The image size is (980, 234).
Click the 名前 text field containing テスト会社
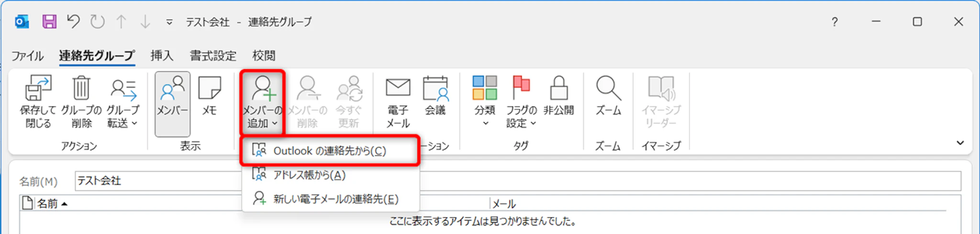tap(158, 181)
